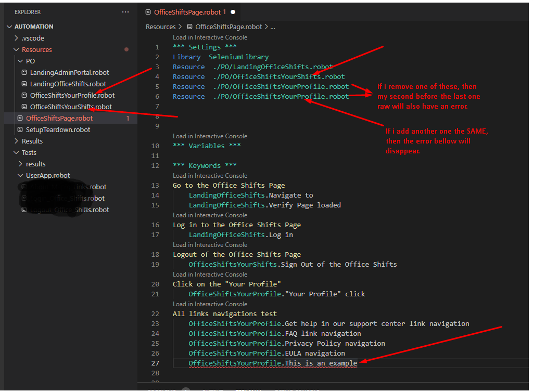
Task: Click 'Sign Out of the Office Shifts' line
Action: tap(293, 265)
